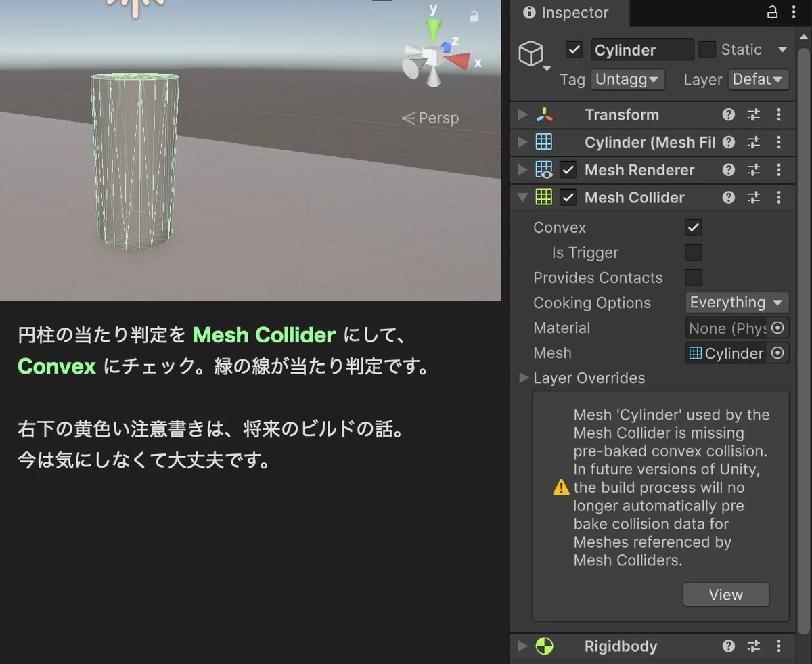The image size is (812, 664).
Task: Expand the Transform component
Action: (522, 114)
